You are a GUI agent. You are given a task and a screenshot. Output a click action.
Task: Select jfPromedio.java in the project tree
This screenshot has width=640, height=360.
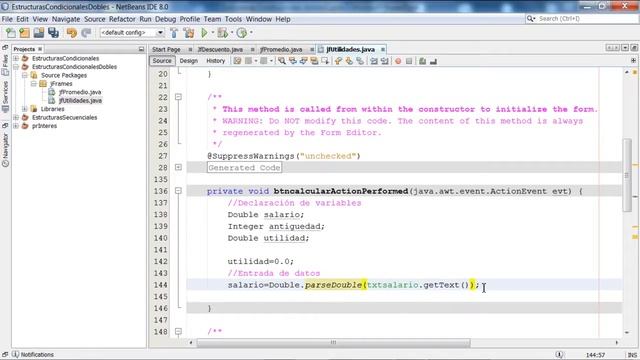(80, 92)
